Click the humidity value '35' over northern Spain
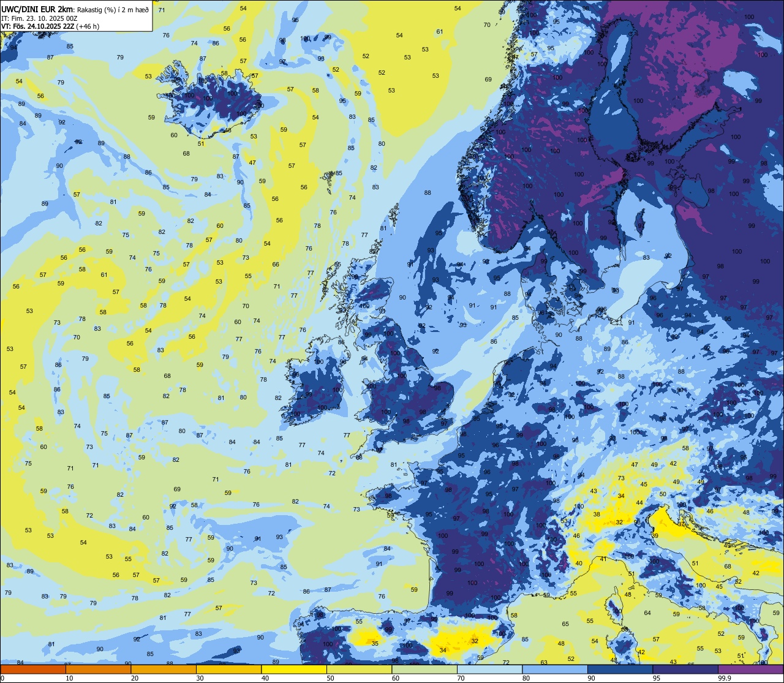 [x=374, y=643]
